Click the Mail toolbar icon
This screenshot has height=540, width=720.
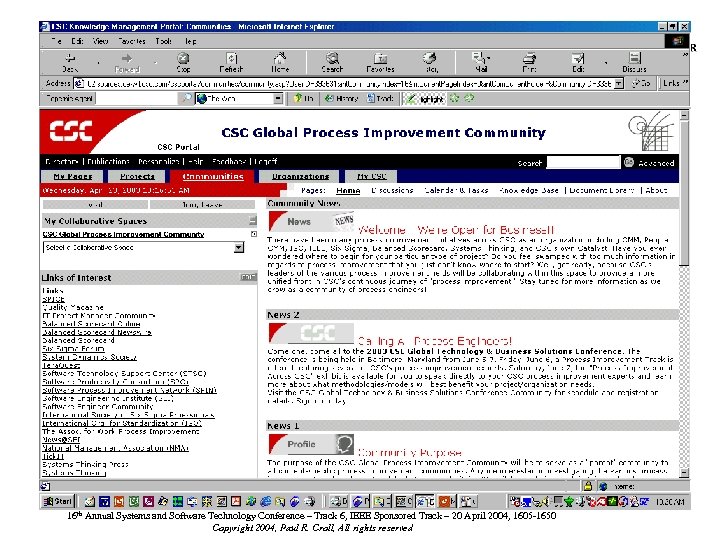[481, 62]
